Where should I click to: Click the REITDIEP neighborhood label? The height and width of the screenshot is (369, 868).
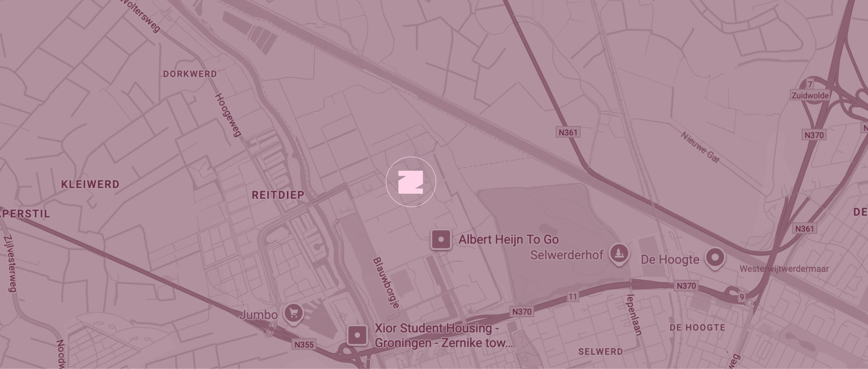tap(278, 195)
